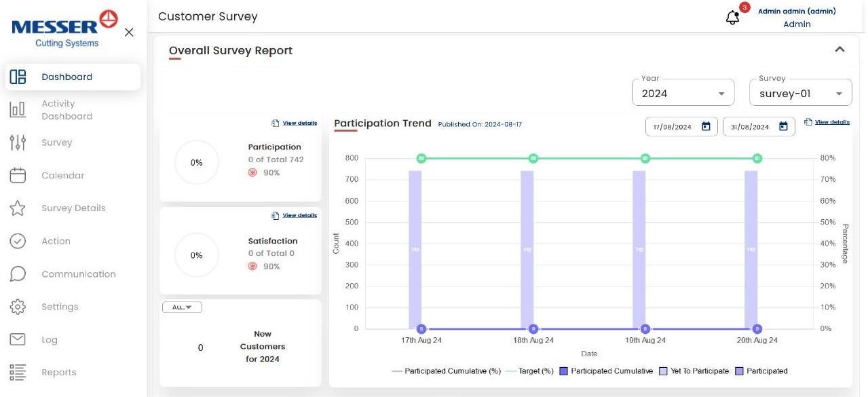Image resolution: width=868 pixels, height=397 pixels.
Task: Collapse the Overall Survey Report section
Action: (x=839, y=50)
